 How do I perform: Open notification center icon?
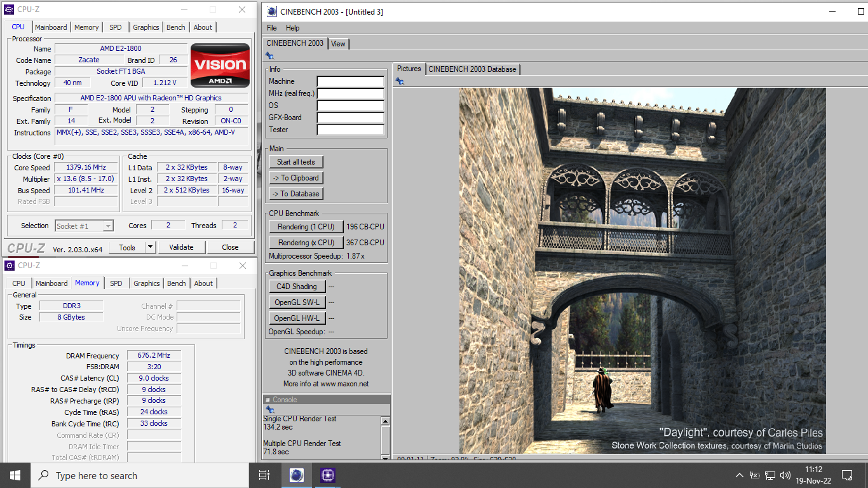pyautogui.click(x=846, y=475)
